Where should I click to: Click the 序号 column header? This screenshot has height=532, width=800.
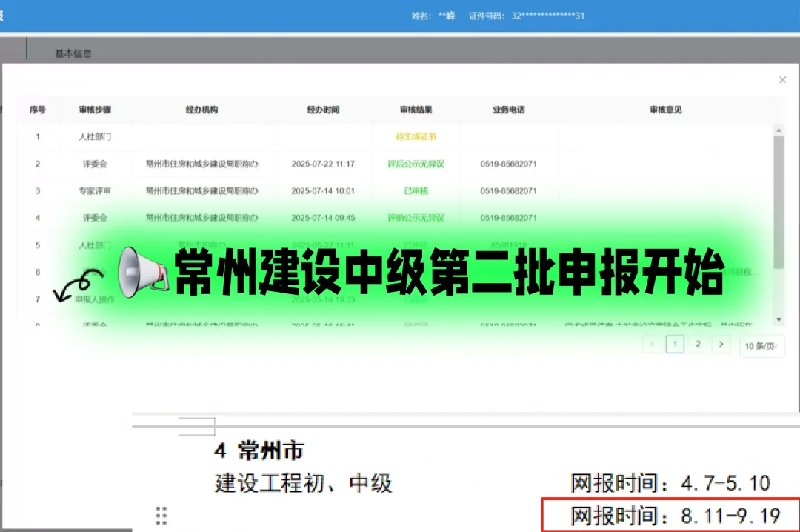click(x=38, y=110)
